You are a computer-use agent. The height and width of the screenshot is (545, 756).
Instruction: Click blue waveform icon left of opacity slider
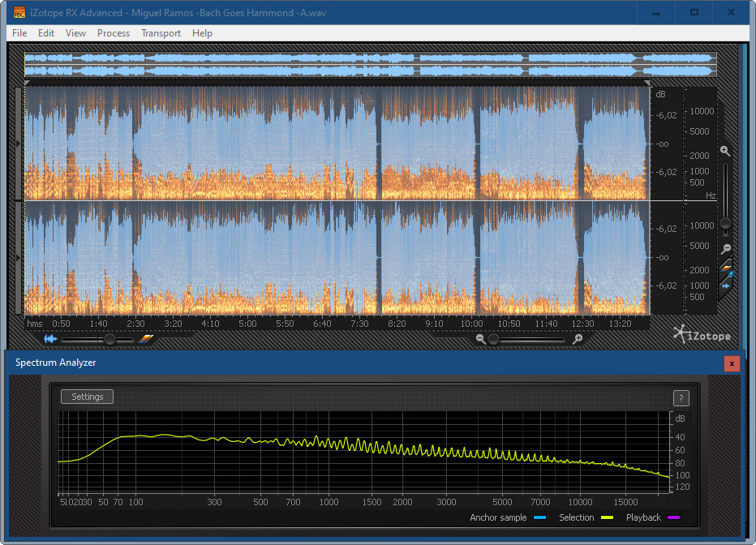coord(51,339)
